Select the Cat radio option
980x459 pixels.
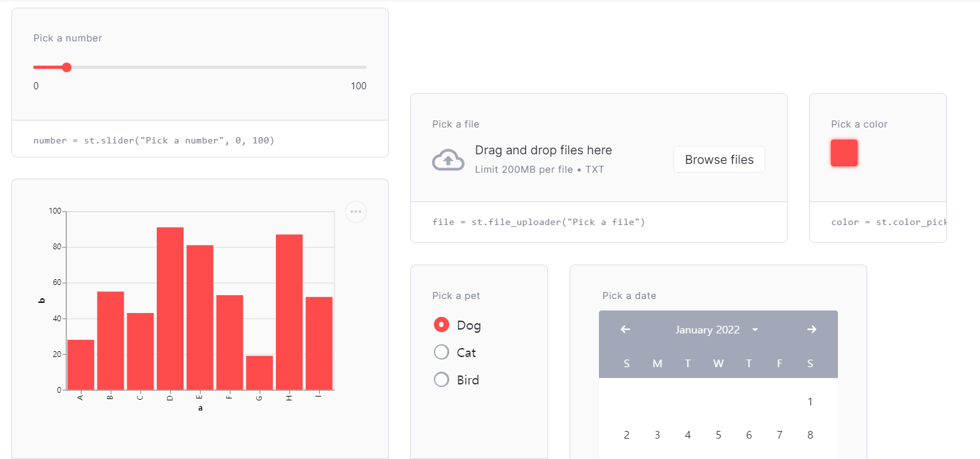click(x=442, y=353)
